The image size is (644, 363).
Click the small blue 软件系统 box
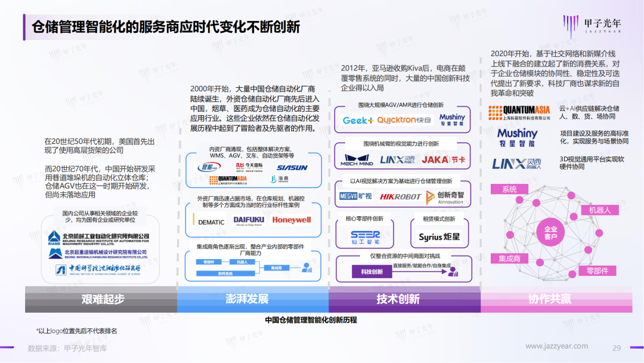pyautogui.click(x=225, y=273)
